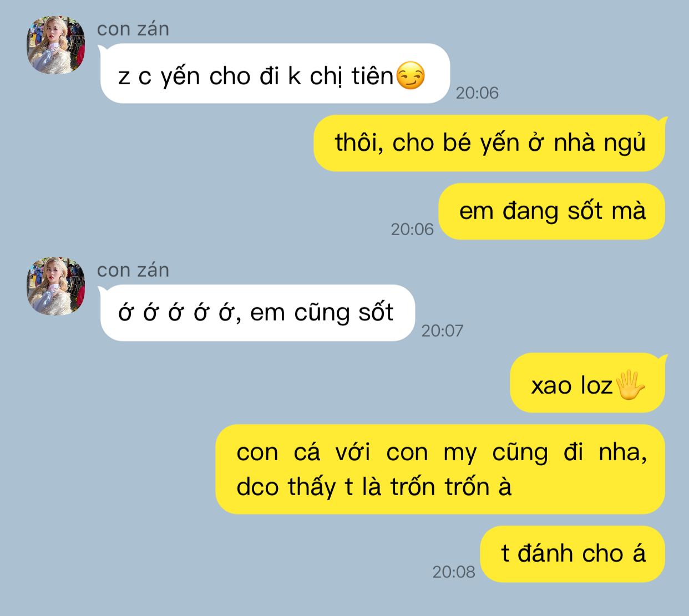This screenshot has height=616, width=689.
Task: Click the 't đánh cho á' bubble
Action: [573, 554]
